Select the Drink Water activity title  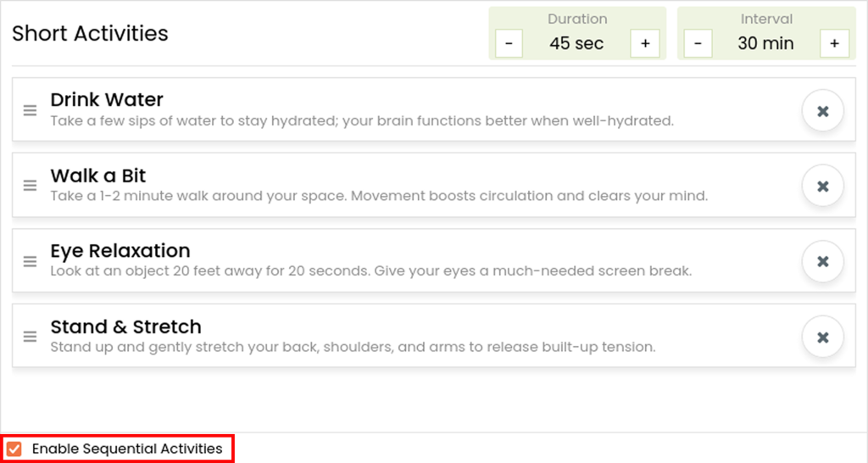pyautogui.click(x=107, y=100)
